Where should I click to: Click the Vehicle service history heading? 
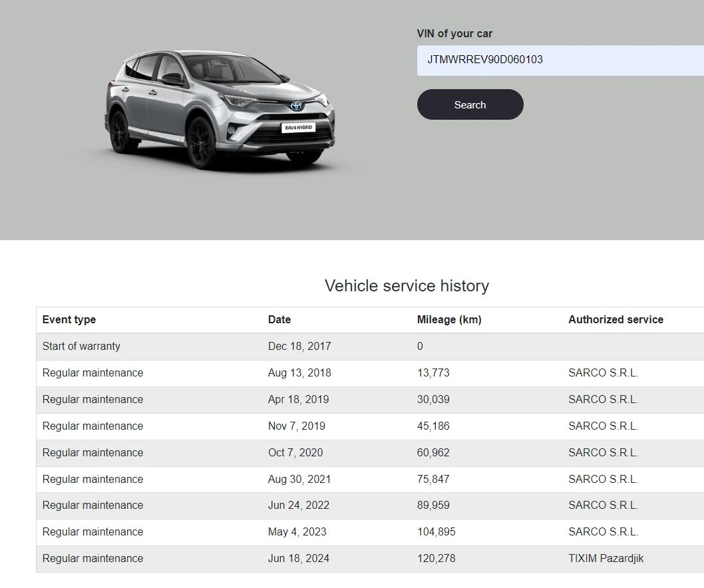coord(406,286)
